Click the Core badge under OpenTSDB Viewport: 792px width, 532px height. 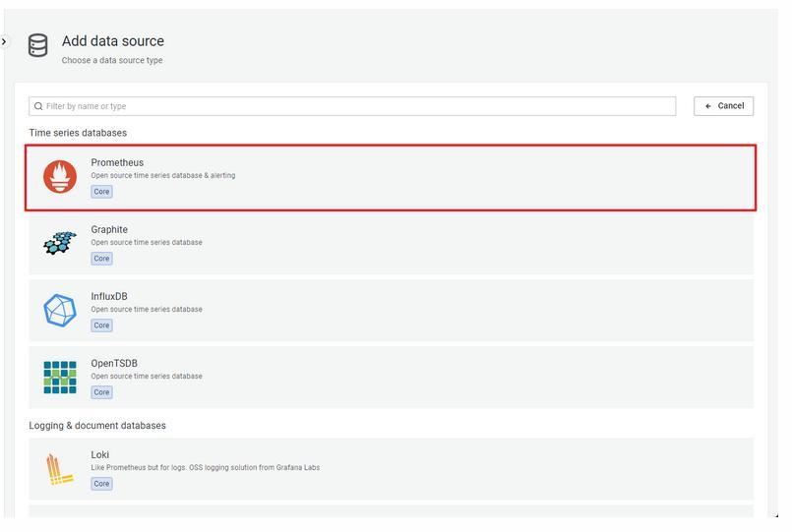(x=101, y=392)
